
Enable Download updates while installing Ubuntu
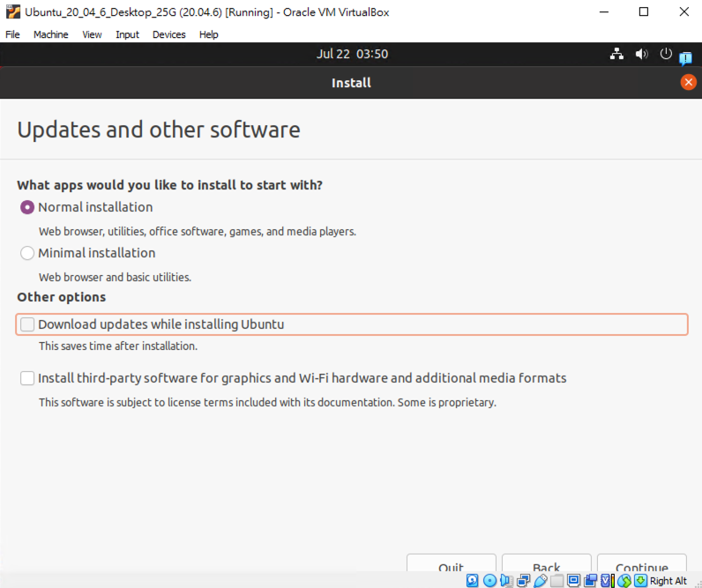point(27,324)
